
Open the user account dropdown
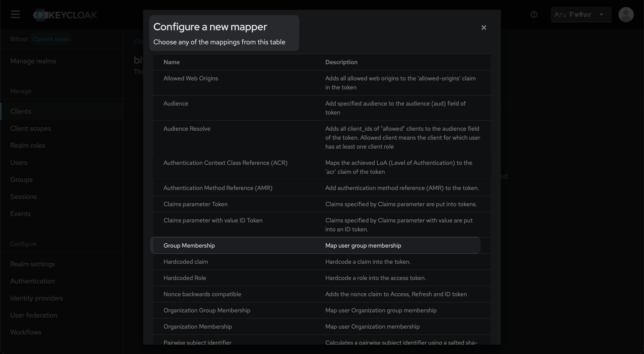coord(581,15)
